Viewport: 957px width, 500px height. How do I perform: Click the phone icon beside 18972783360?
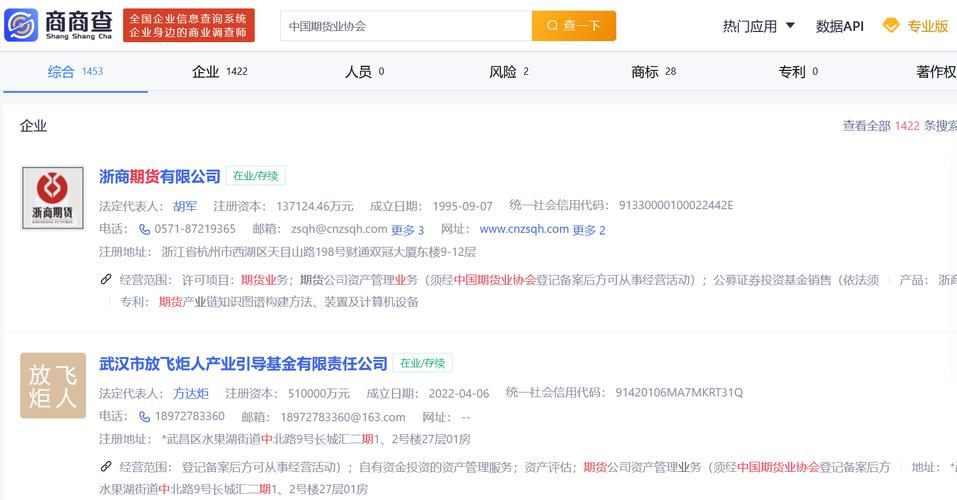click(x=145, y=416)
